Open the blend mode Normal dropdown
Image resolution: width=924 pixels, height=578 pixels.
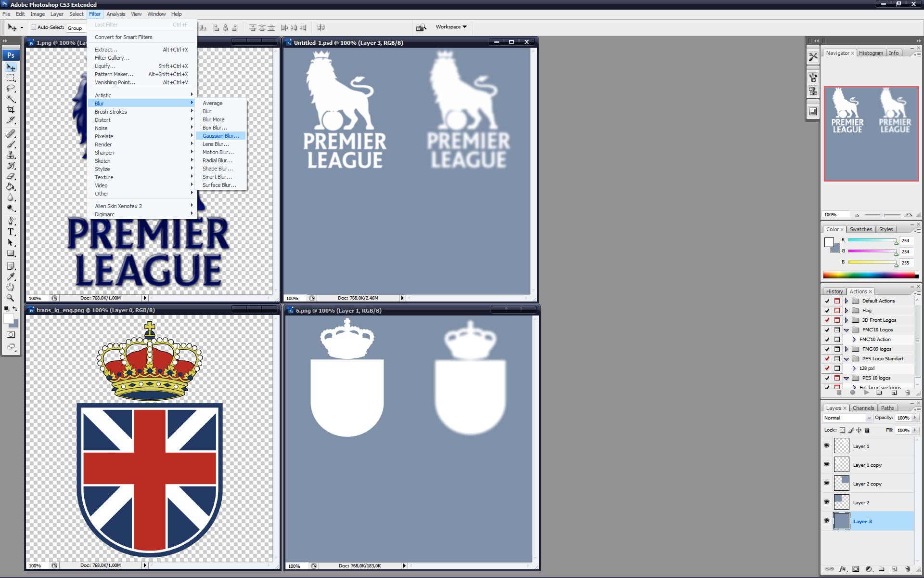847,418
